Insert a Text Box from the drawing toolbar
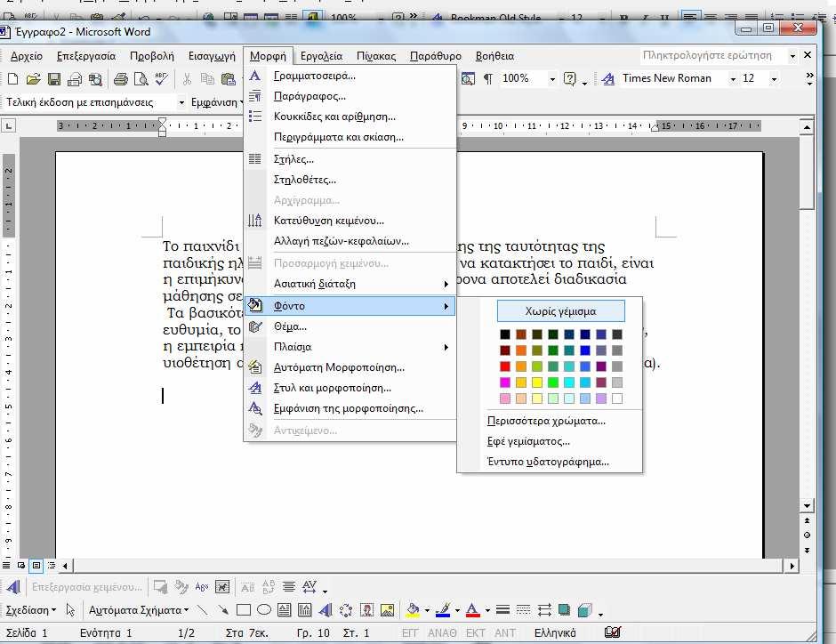Image resolution: width=836 pixels, height=644 pixels. click(x=285, y=610)
